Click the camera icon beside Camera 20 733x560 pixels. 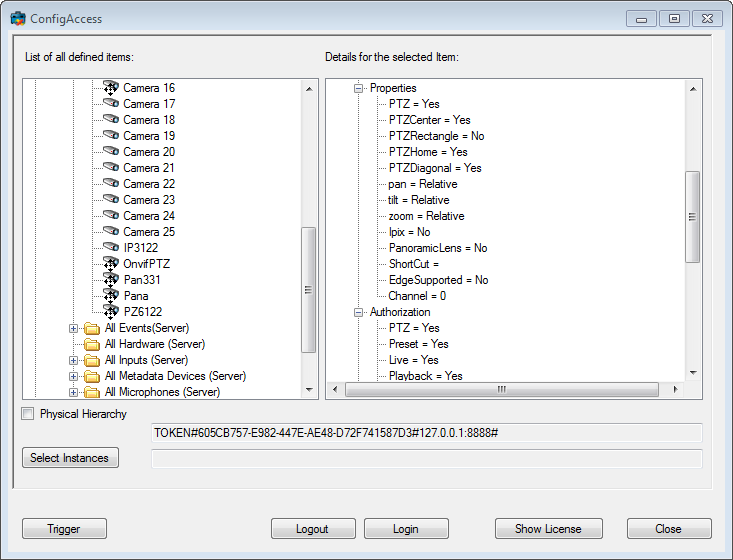[x=111, y=152]
